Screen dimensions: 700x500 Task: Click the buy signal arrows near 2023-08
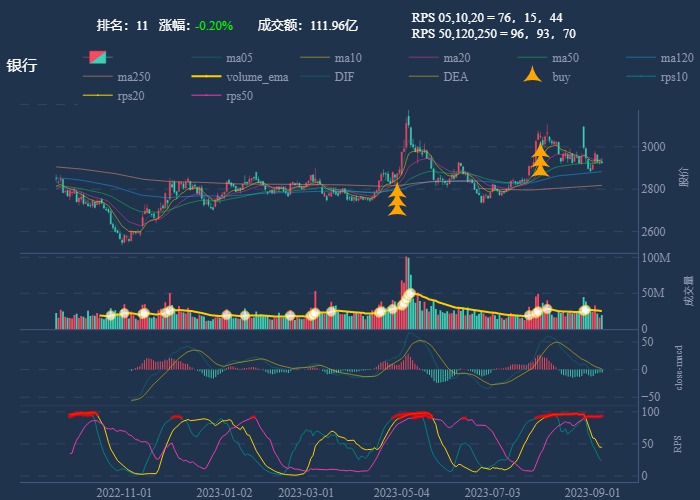click(x=540, y=160)
